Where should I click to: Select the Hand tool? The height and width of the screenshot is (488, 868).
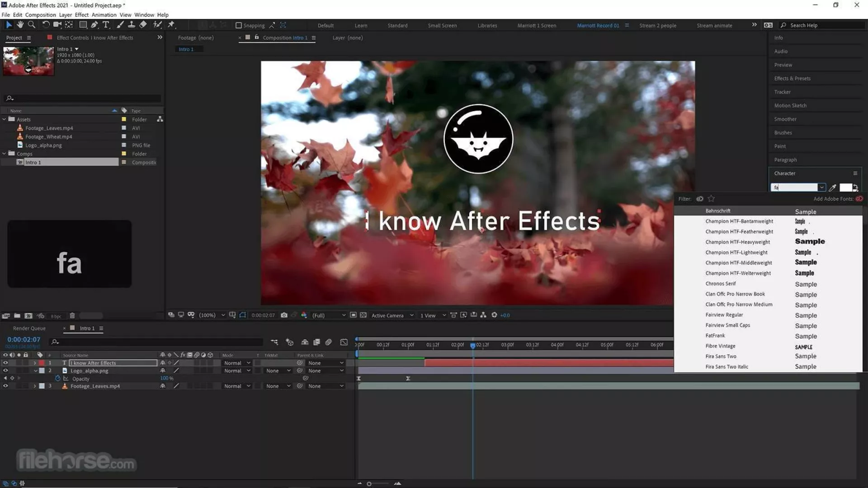[x=20, y=25]
